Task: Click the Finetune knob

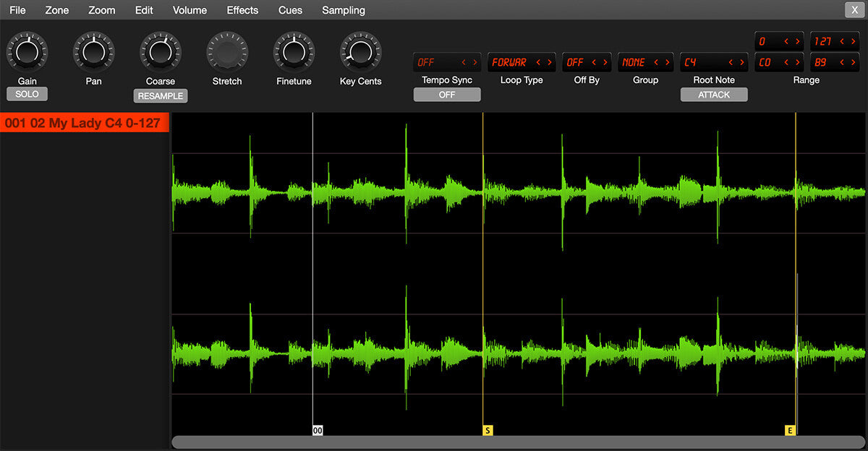Action: coord(294,51)
